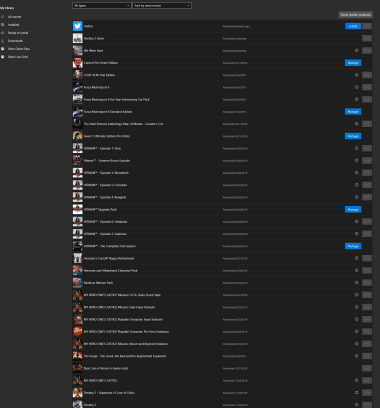Open more options for We Were Here
The height and width of the screenshot is (408, 380).
pyautogui.click(x=367, y=51)
